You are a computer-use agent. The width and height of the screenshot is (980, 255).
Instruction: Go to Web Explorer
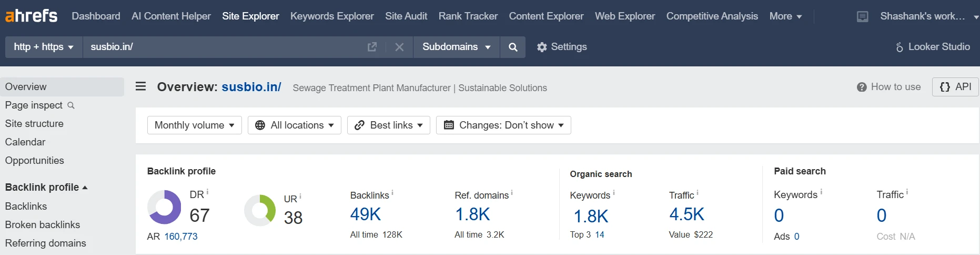(x=625, y=16)
